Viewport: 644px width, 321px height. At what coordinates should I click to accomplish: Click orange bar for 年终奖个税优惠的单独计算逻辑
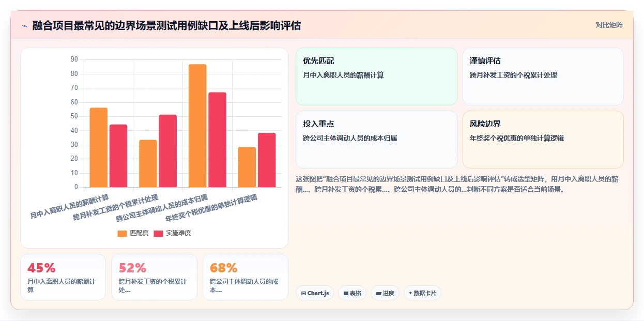(x=247, y=167)
